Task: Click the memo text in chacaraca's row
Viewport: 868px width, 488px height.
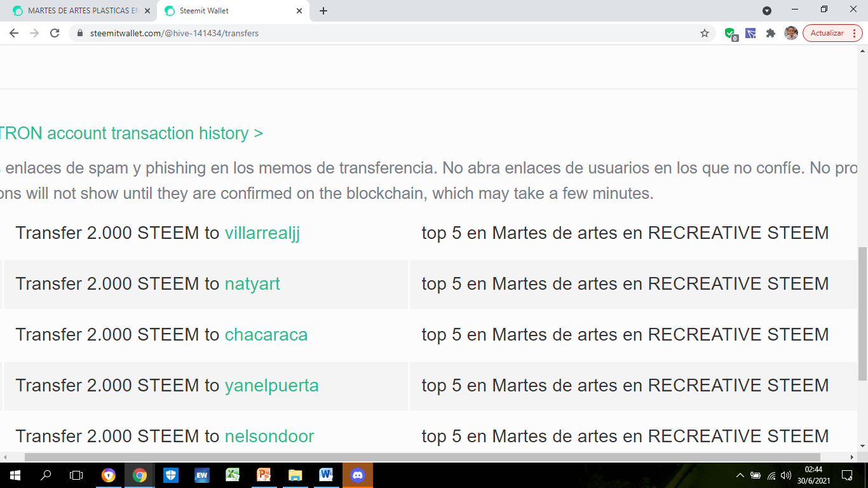Action: tap(625, 335)
